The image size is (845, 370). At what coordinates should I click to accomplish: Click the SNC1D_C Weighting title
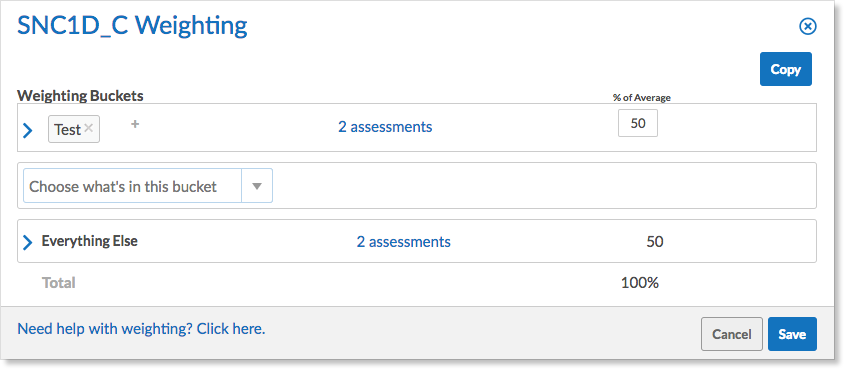click(132, 25)
